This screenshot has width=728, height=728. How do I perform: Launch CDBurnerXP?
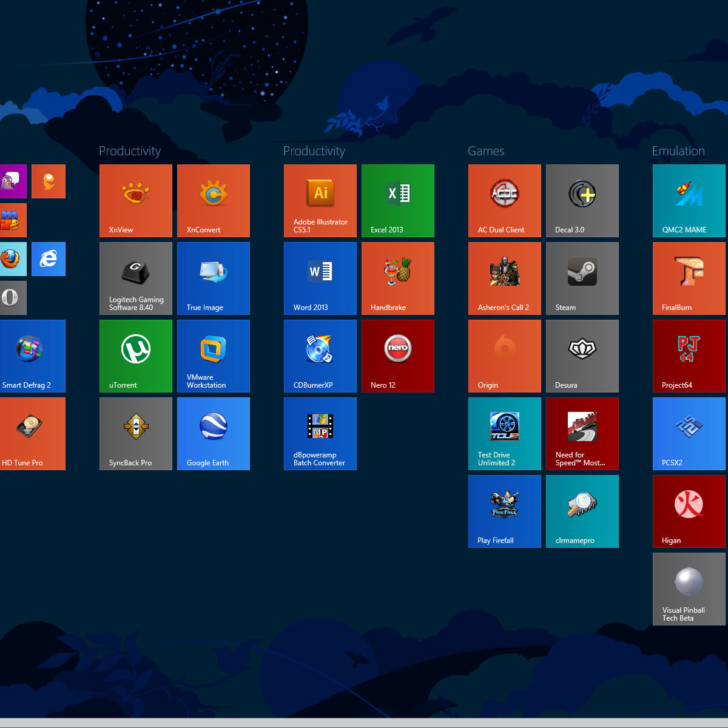[320, 356]
